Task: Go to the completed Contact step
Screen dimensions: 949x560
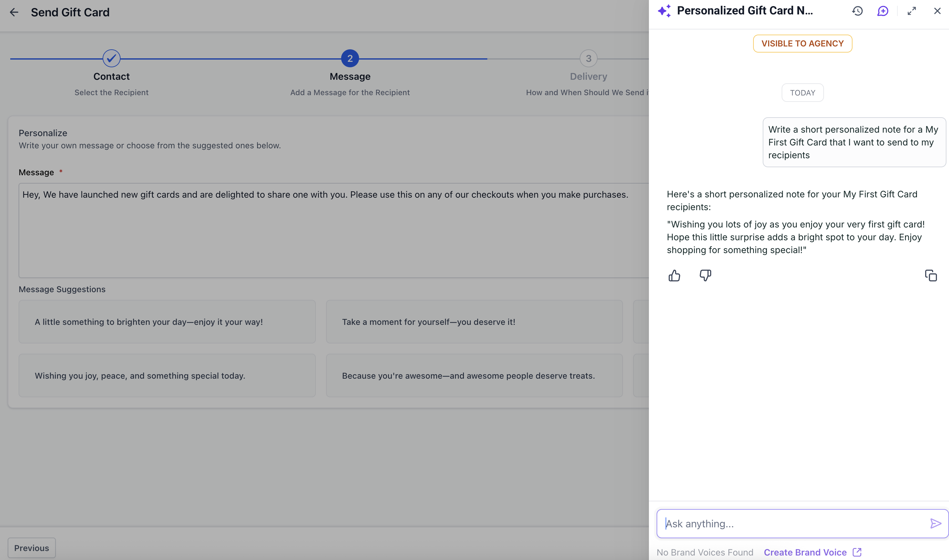Action: point(111,59)
